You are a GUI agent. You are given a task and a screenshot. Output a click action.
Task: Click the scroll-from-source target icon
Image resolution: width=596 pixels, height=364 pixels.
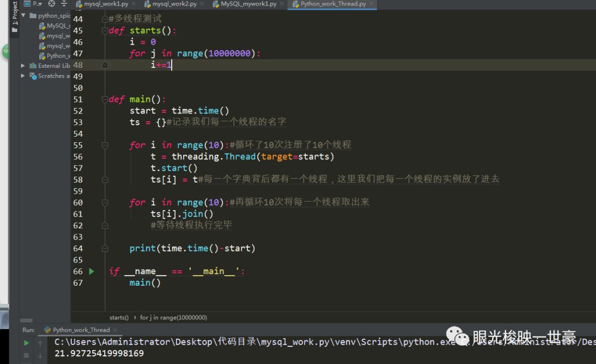[x=52, y=4]
